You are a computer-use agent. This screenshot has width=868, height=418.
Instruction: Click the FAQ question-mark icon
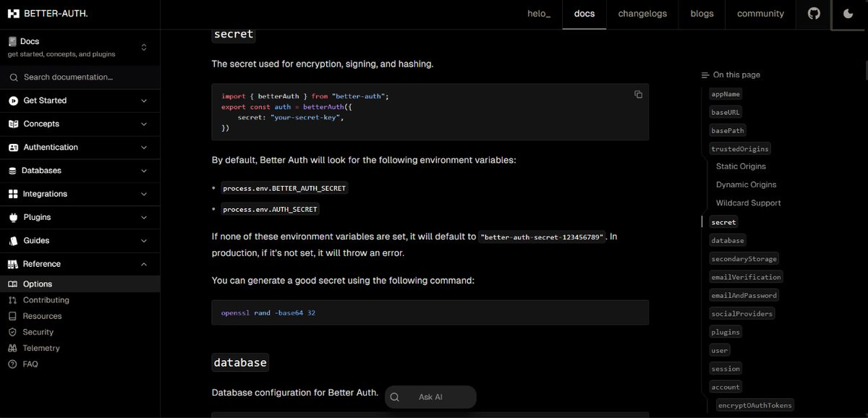pyautogui.click(x=12, y=364)
